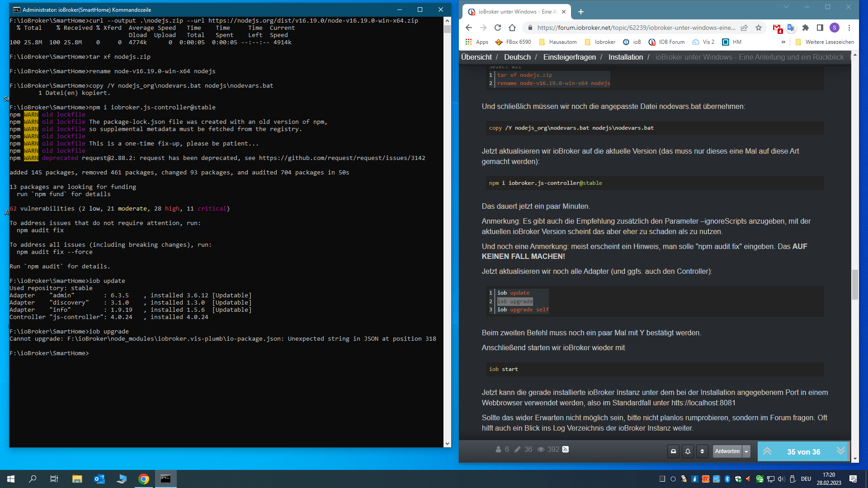
Task: Open the FBox 6590 bookmark
Action: point(513,42)
